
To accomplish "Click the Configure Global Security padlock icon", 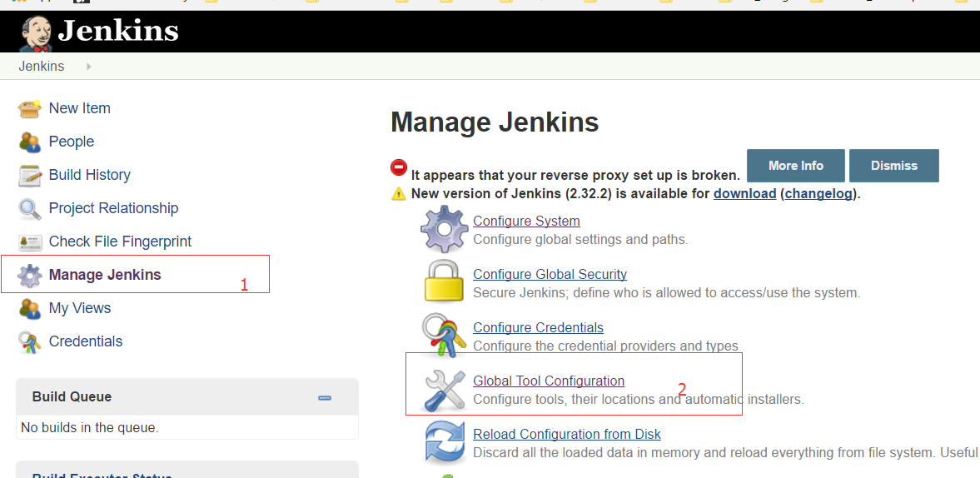I will (x=444, y=281).
